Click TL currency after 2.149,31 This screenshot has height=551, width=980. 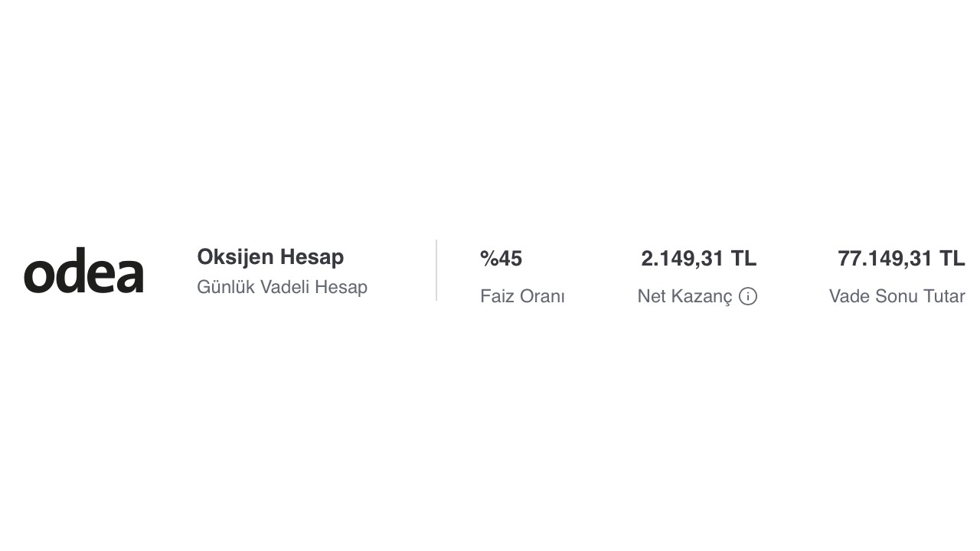pyautogui.click(x=743, y=259)
